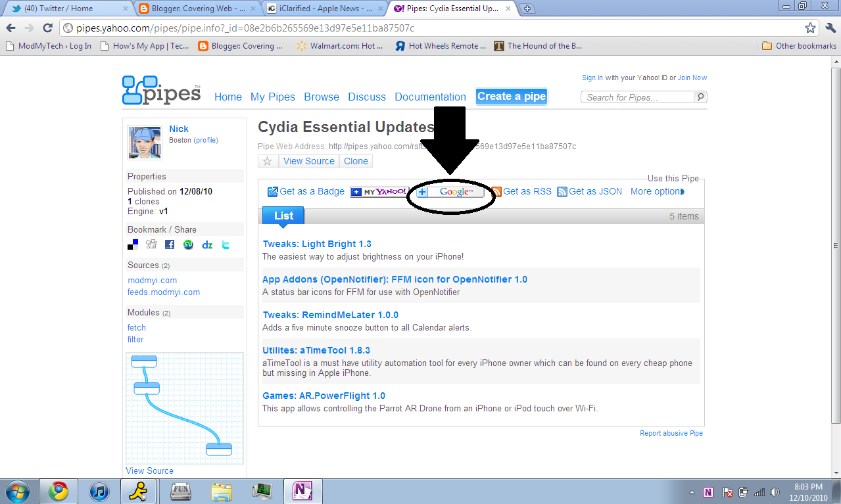Go to Browse in navigation
The width and height of the screenshot is (841, 504).
[322, 97]
